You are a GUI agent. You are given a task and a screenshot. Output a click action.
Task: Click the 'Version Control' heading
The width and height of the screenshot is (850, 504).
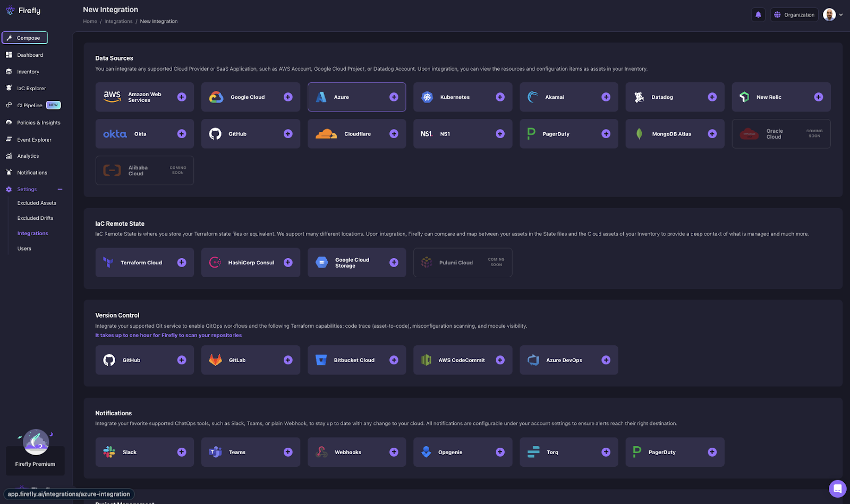[117, 315]
